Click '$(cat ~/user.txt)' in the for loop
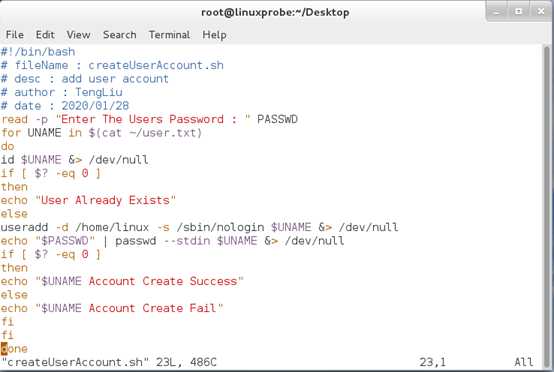Screen dimensions: 554x372 click(x=145, y=133)
